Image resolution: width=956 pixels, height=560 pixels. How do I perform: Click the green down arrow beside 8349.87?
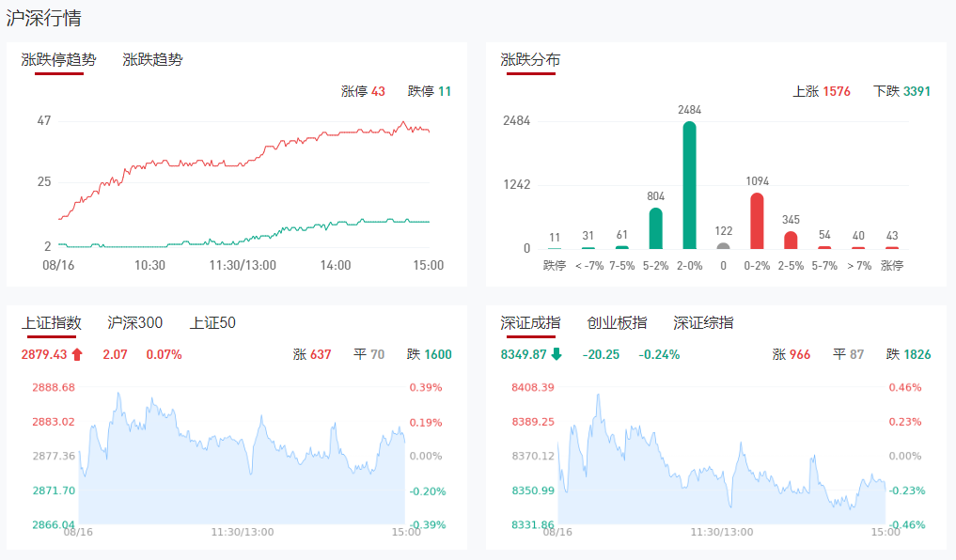click(x=556, y=354)
